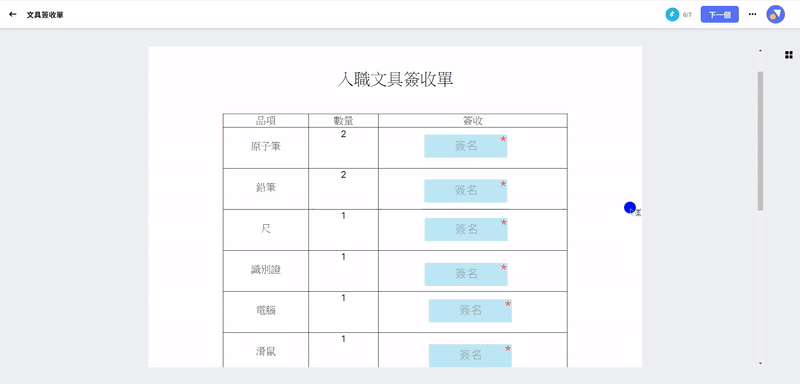Click the document title 文具簽收單

(x=45, y=15)
